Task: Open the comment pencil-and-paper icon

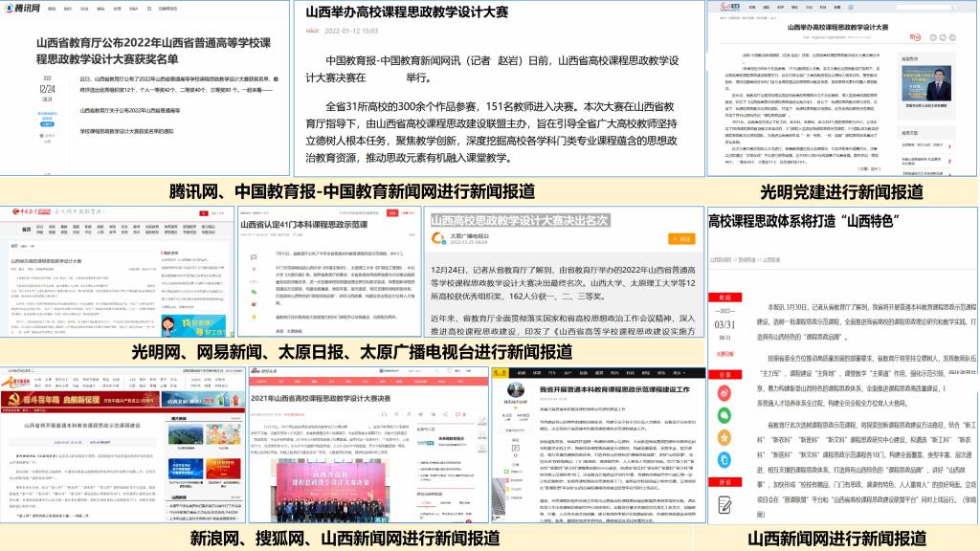Action: [725, 504]
